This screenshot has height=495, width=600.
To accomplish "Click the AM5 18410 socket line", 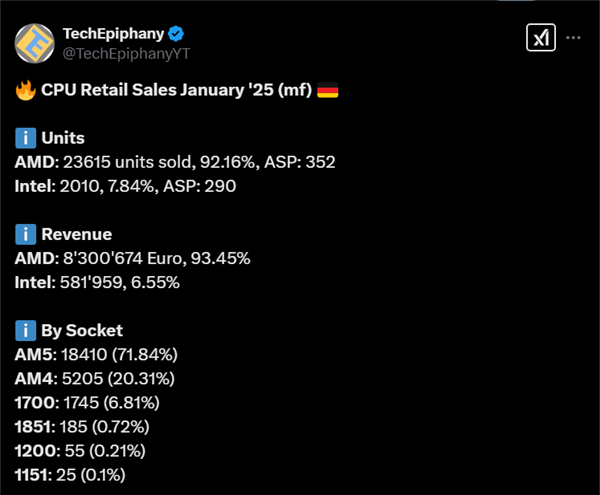I will tap(95, 354).
